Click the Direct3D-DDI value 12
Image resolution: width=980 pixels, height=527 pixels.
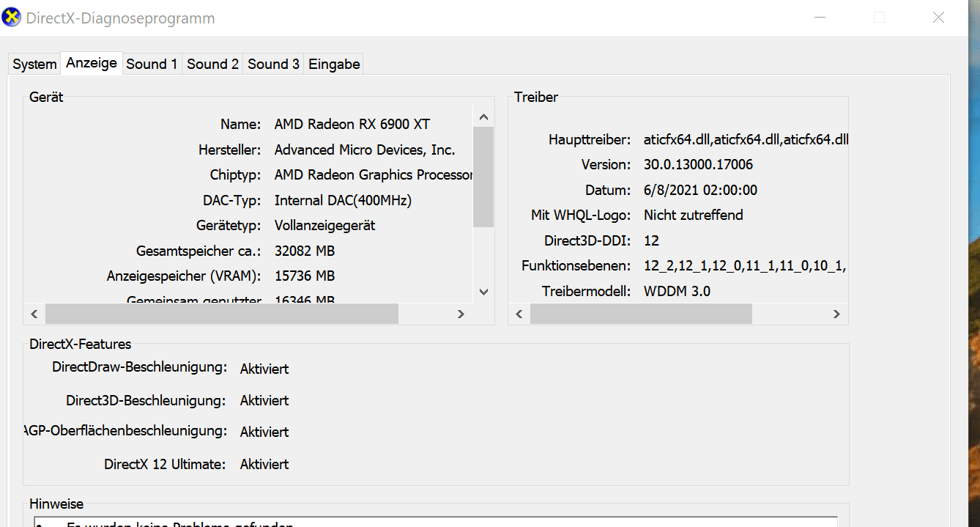(652, 240)
